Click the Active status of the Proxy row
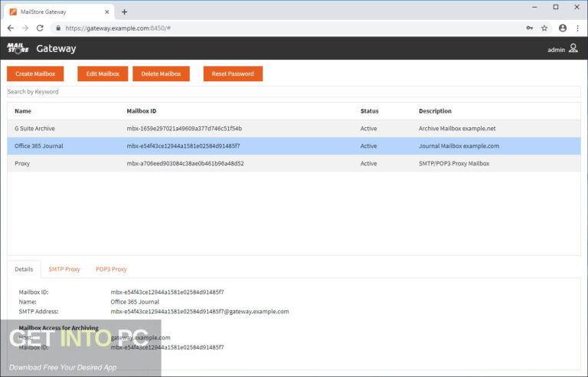The width and height of the screenshot is (588, 377). (368, 163)
